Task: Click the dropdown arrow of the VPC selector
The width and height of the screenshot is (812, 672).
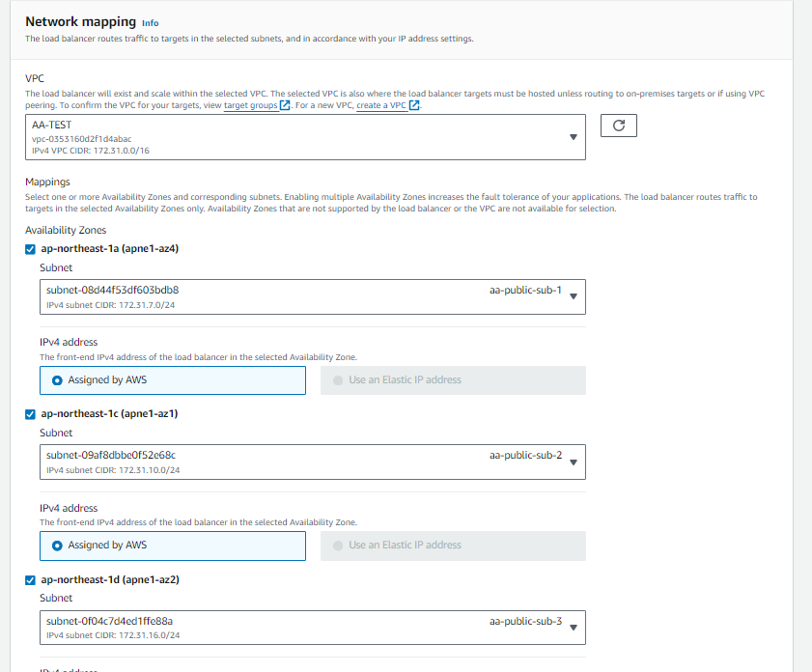Action: coord(574,137)
